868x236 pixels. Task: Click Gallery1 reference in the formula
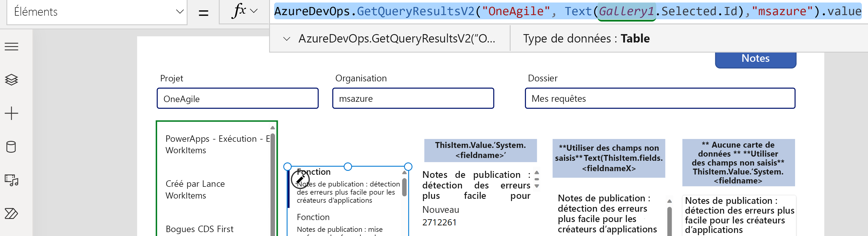pyautogui.click(x=626, y=11)
